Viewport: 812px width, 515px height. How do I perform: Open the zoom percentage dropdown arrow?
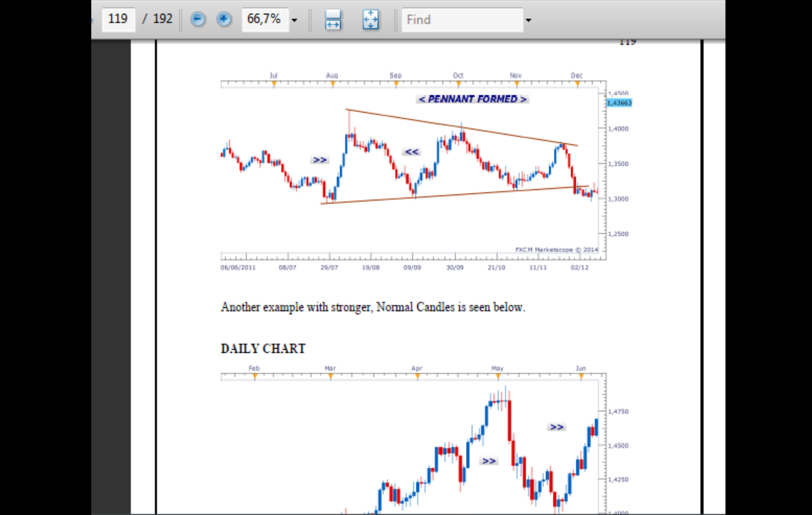294,20
